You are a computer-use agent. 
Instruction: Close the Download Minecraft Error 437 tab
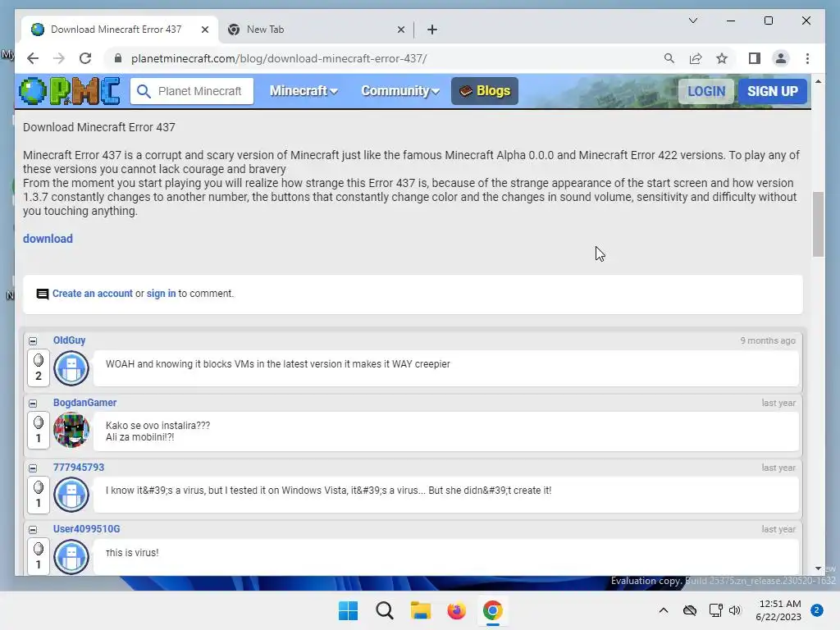point(204,30)
